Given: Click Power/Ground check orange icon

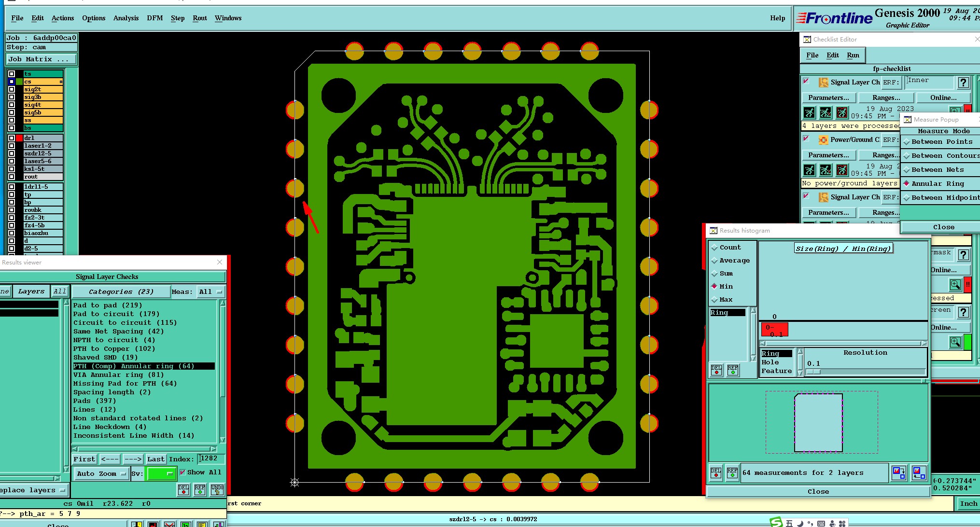Looking at the screenshot, I should pyautogui.click(x=823, y=140).
